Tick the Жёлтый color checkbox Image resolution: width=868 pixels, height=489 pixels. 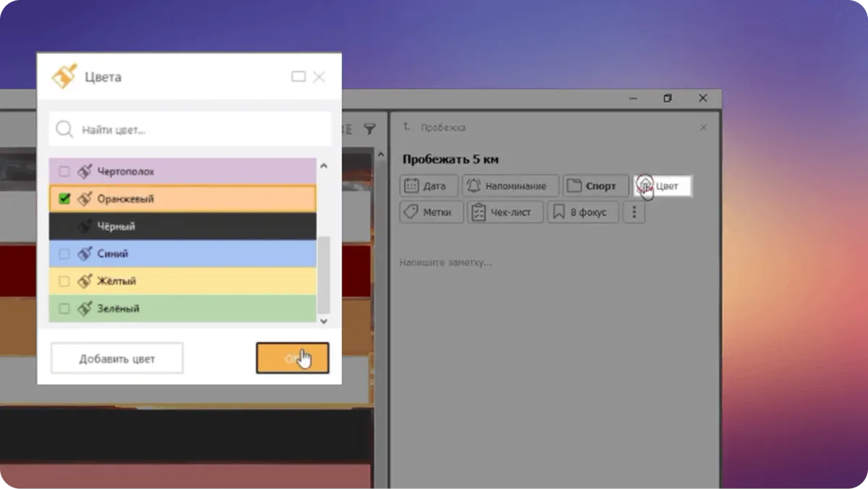pyautogui.click(x=64, y=281)
